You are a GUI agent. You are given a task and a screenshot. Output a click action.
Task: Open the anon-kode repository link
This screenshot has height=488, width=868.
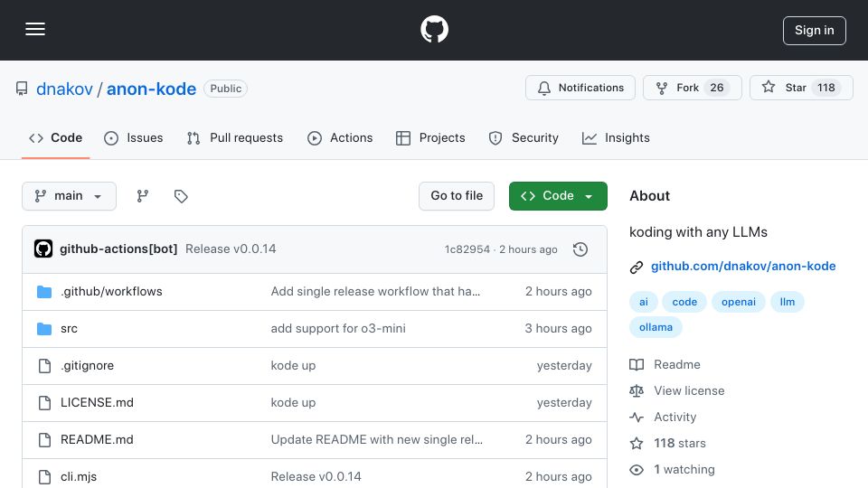tap(151, 89)
